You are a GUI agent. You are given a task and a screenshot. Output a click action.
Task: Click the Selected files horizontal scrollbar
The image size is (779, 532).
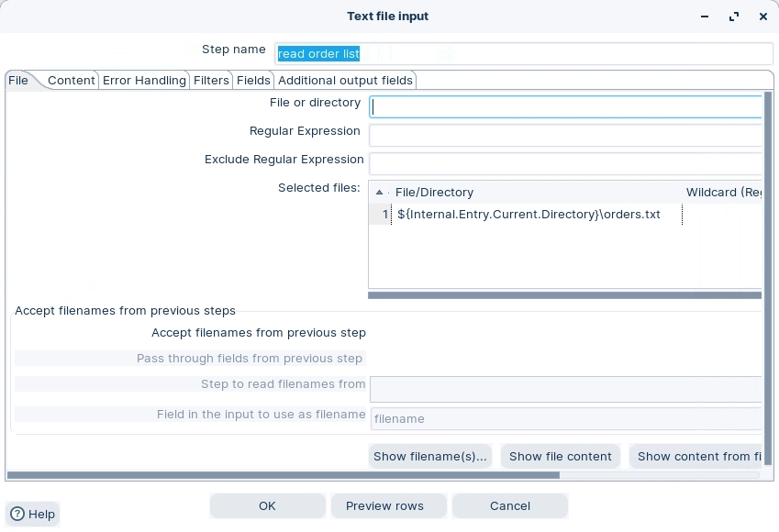click(564, 295)
